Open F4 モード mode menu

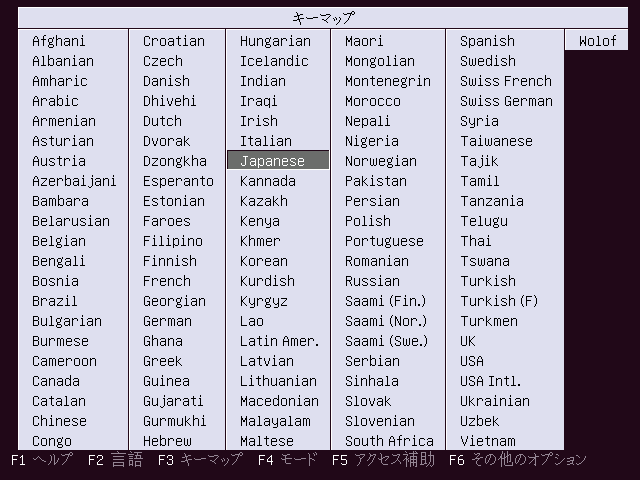coord(288,460)
